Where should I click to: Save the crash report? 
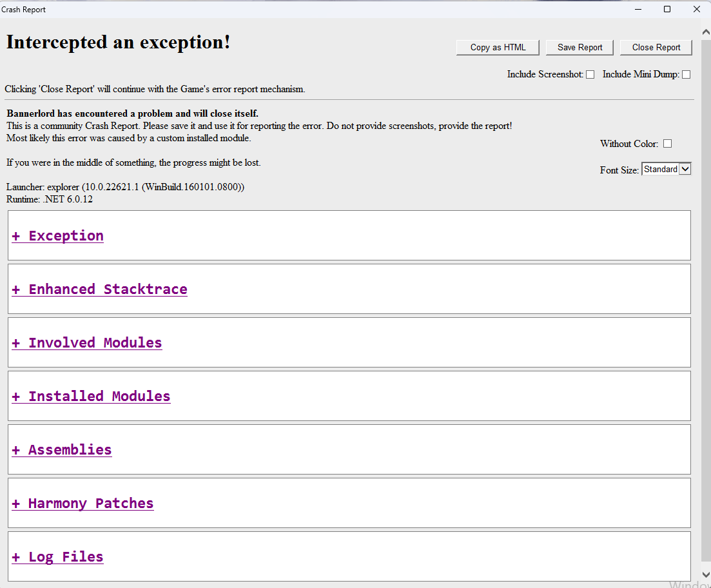pyautogui.click(x=580, y=47)
